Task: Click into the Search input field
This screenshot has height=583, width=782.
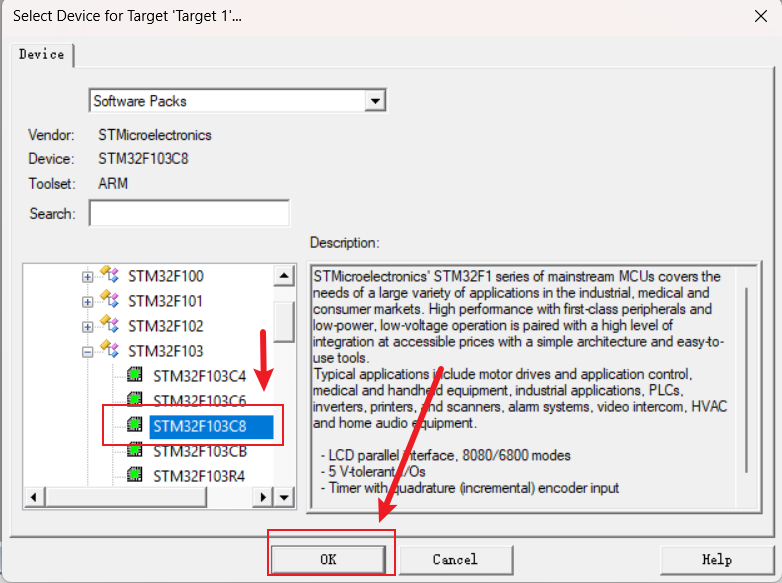Action: click(189, 213)
